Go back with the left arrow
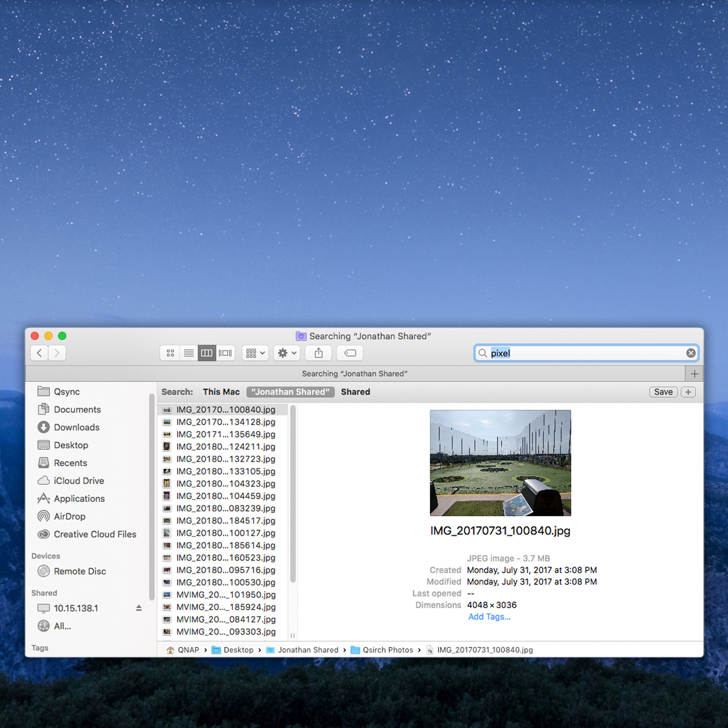The image size is (728, 728). [x=40, y=353]
